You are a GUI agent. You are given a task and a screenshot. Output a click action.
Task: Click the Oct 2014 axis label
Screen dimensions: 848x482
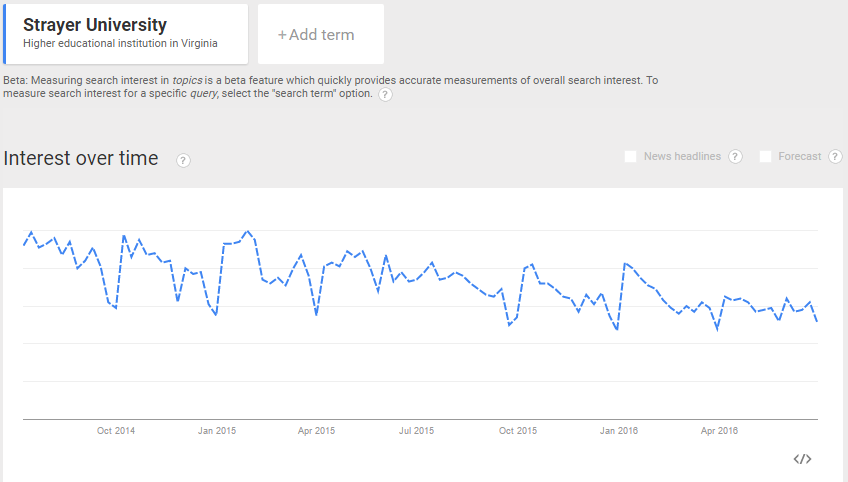coord(116,431)
